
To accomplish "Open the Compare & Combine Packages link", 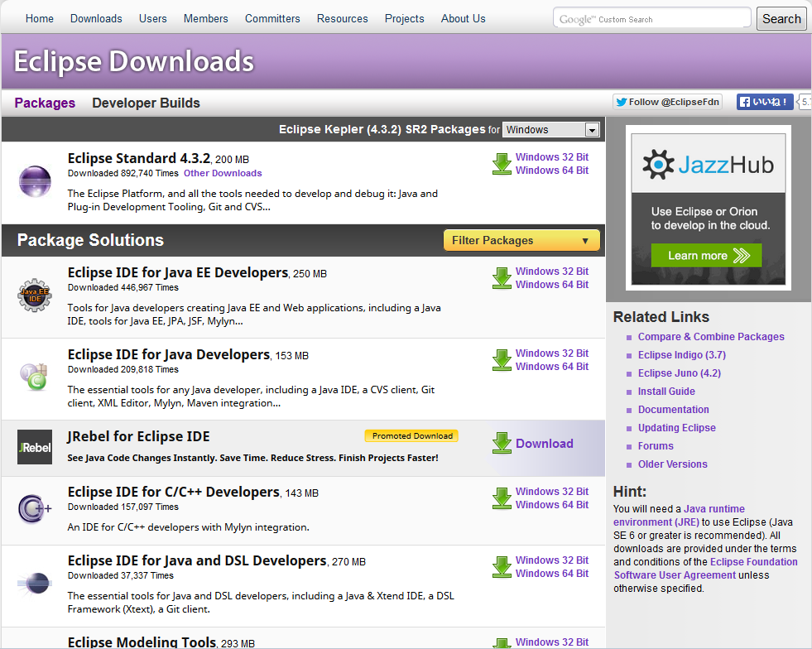I will click(x=711, y=337).
